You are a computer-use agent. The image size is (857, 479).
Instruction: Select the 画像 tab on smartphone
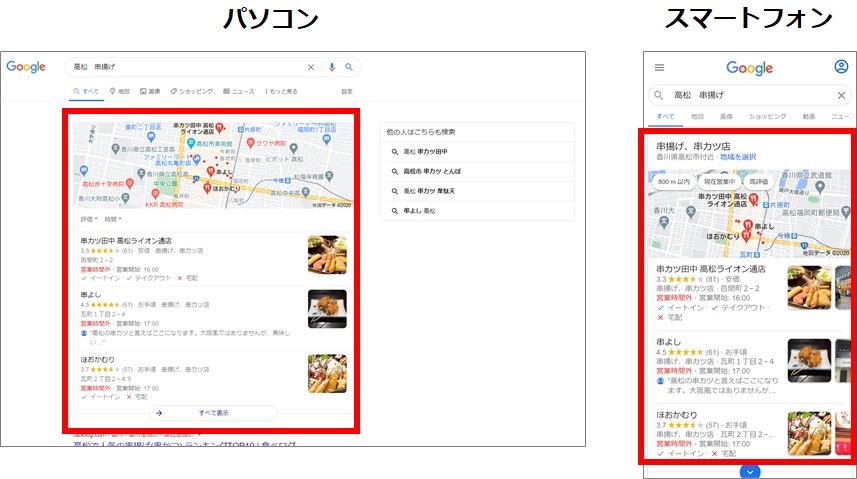pos(726,116)
